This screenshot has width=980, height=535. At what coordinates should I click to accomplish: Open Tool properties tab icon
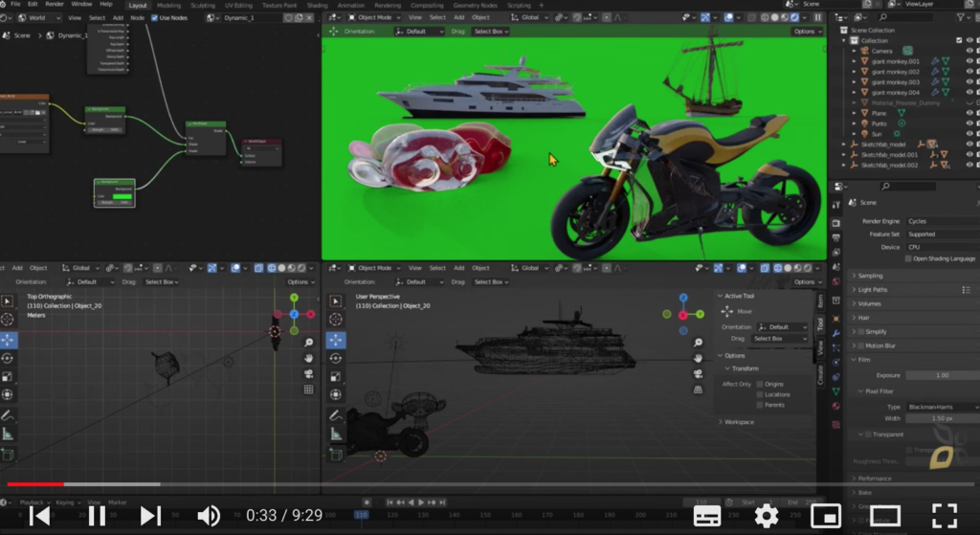click(836, 207)
